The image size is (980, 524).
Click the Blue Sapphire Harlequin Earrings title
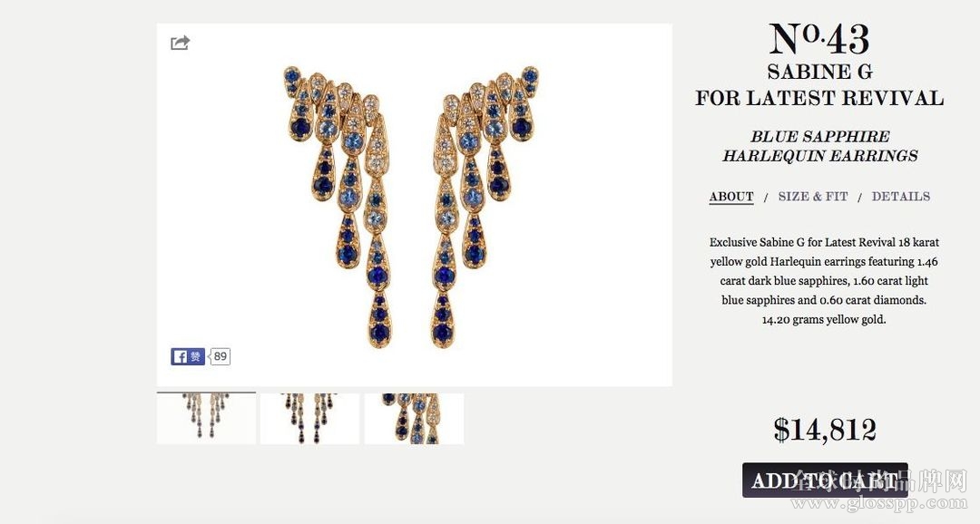(820, 146)
